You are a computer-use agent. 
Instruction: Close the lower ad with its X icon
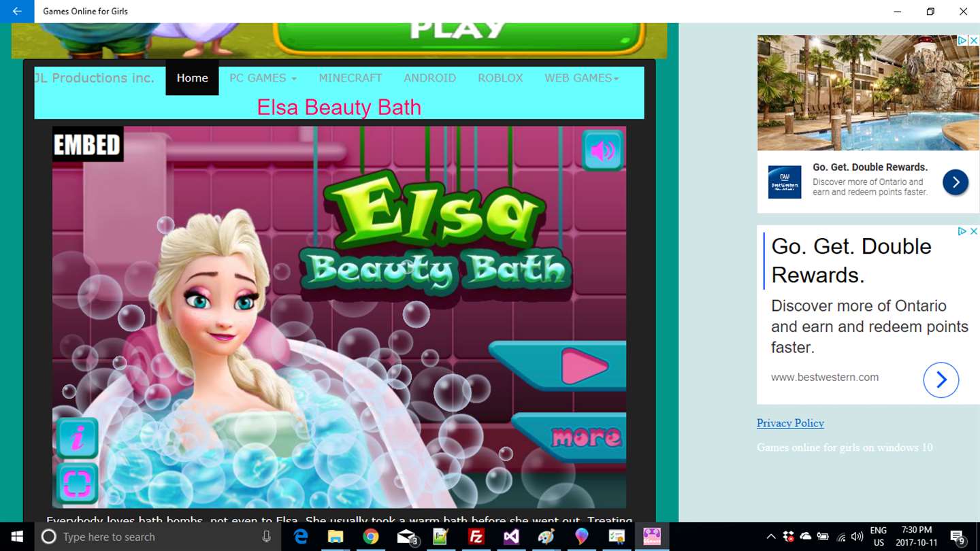[973, 231]
